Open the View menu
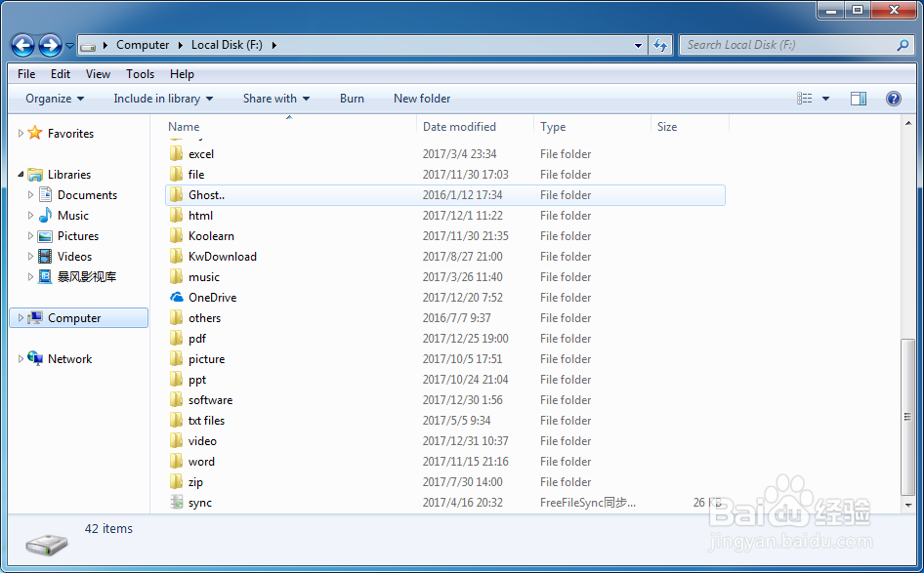This screenshot has height=573, width=924. tap(98, 74)
